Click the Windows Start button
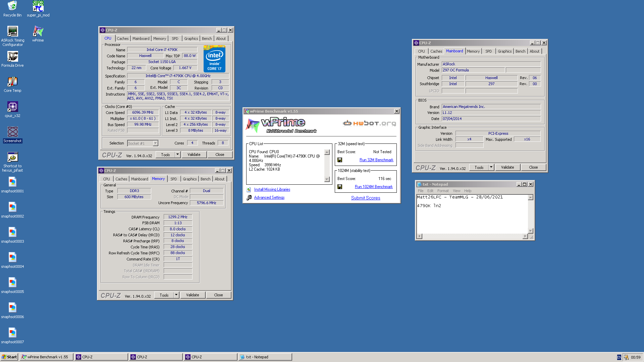644x362 pixels. pyautogui.click(x=9, y=357)
